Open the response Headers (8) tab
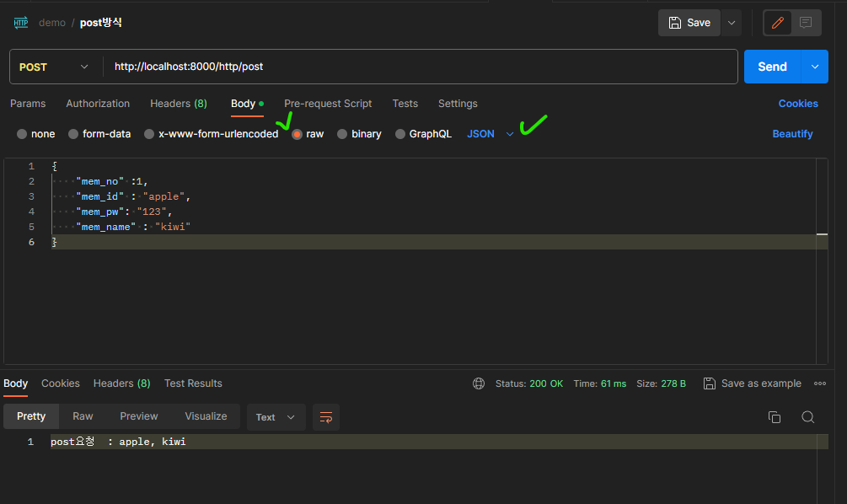This screenshot has height=504, width=847. pos(121,383)
